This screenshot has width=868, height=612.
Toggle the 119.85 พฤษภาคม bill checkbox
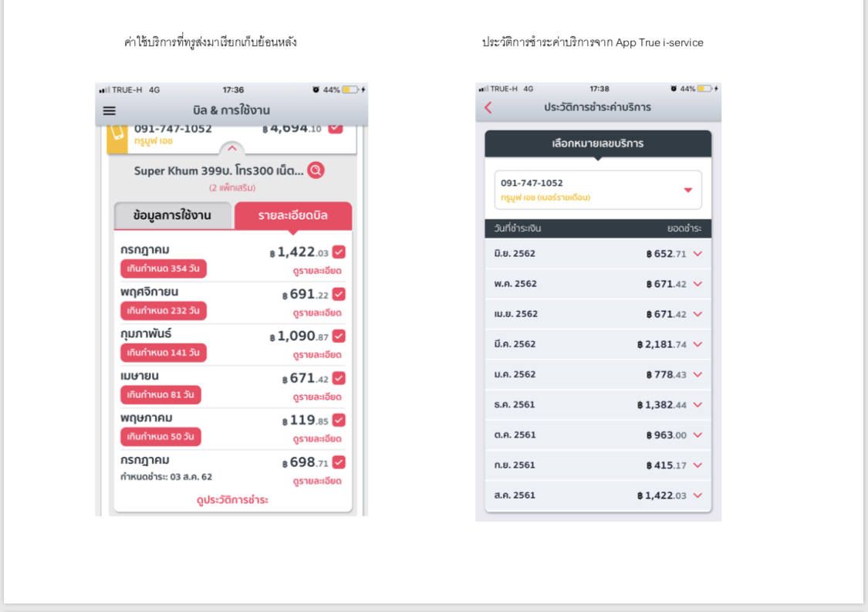point(339,420)
